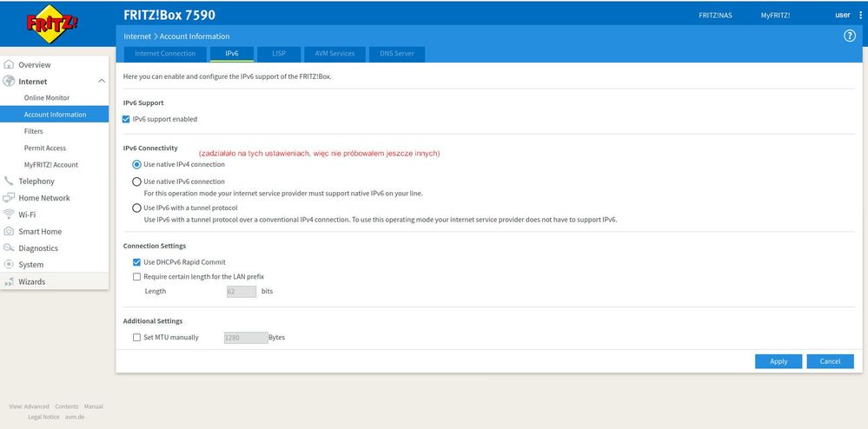Click the Additional Settings heading
The width and height of the screenshot is (868, 429).
tap(153, 321)
